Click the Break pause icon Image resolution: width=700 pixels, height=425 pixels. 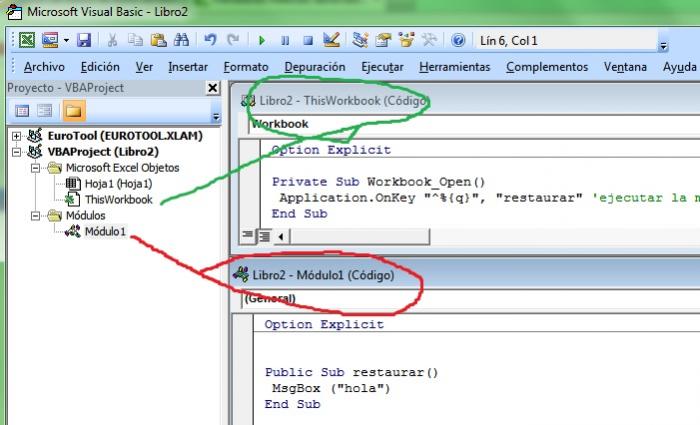(x=285, y=41)
